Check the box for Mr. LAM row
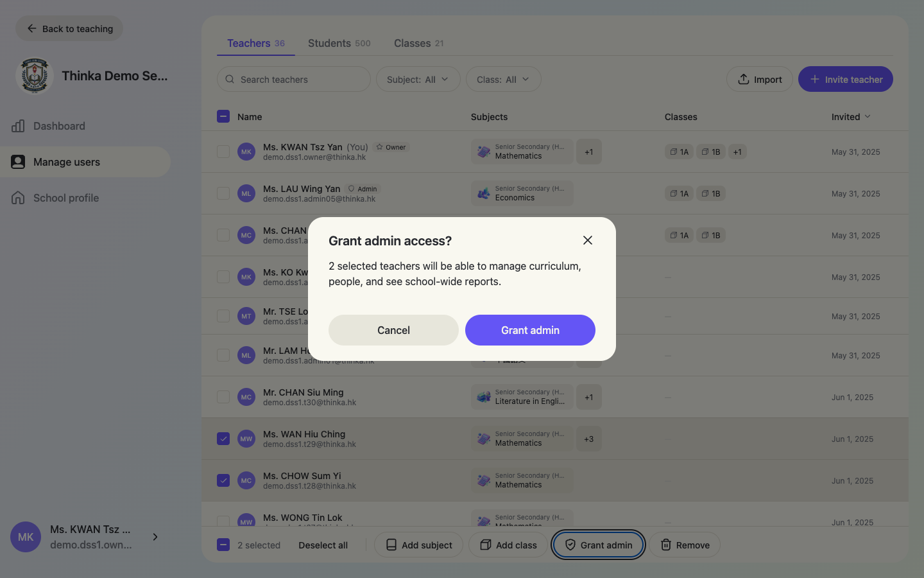This screenshot has height=578, width=924. click(x=223, y=355)
